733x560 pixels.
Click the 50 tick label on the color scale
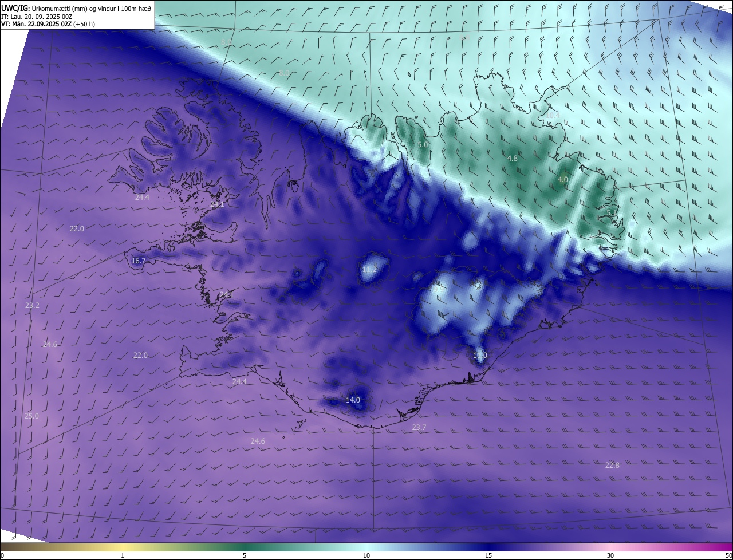(728, 555)
